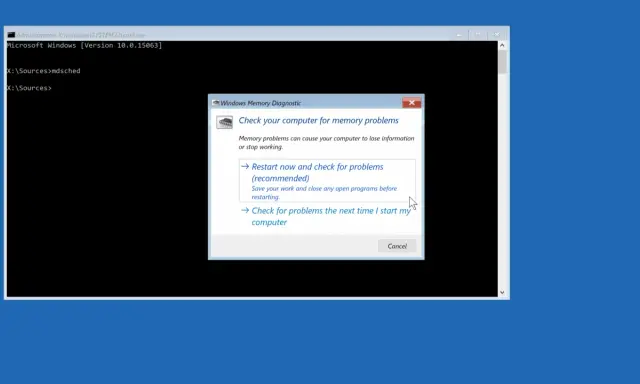Close the Command Prompt window
The height and width of the screenshot is (384, 640).
click(496, 35)
